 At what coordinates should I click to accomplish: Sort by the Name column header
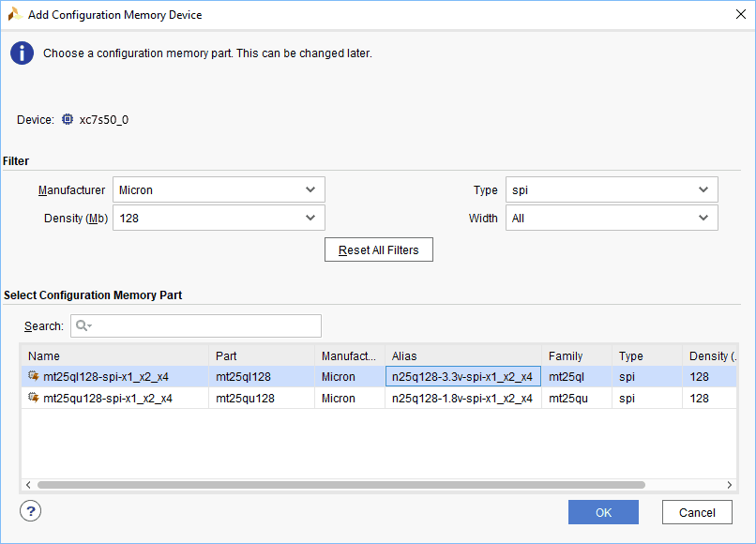tap(114, 356)
